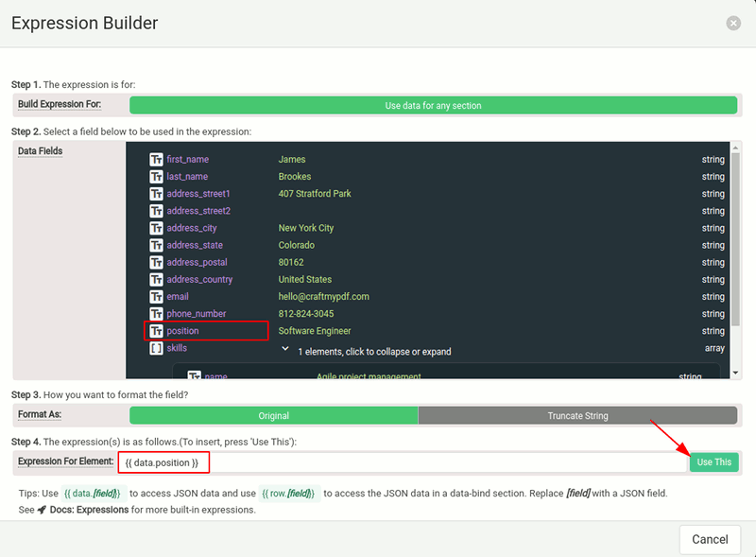Click the text icon next to address_city
The height and width of the screenshot is (557, 756).
(157, 227)
